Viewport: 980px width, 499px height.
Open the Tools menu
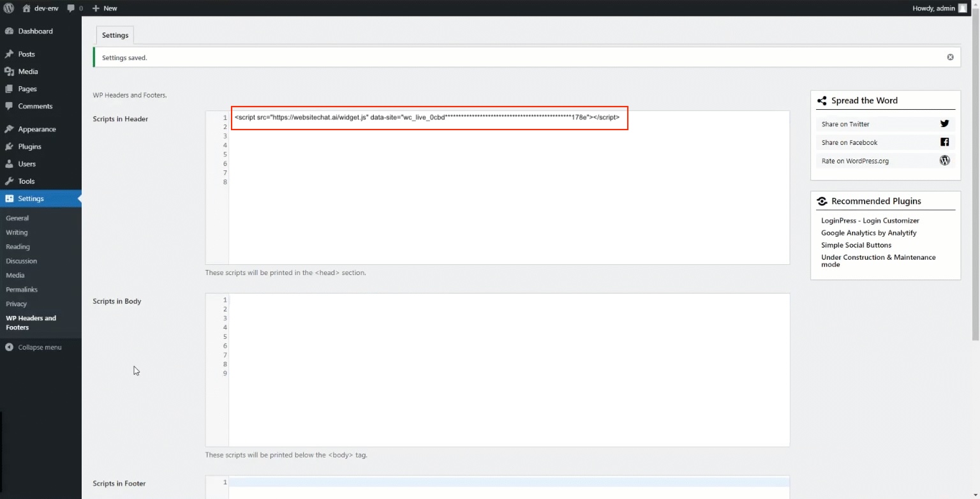pyautogui.click(x=41, y=181)
